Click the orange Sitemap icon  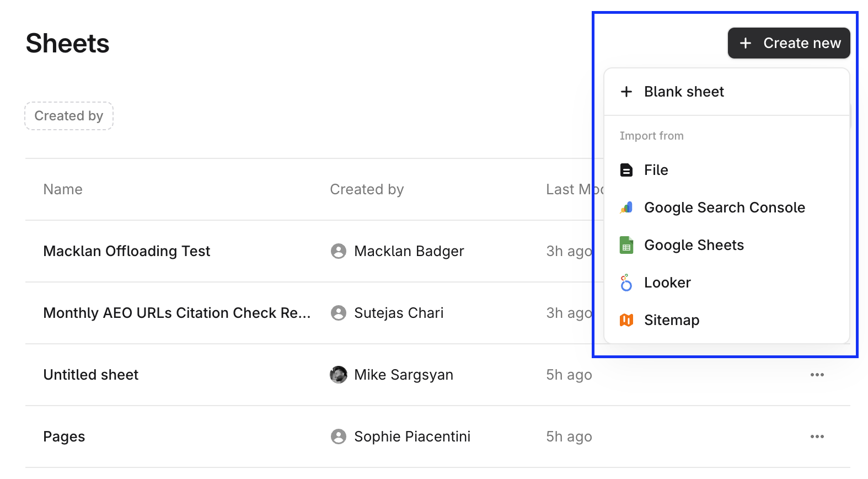click(626, 320)
